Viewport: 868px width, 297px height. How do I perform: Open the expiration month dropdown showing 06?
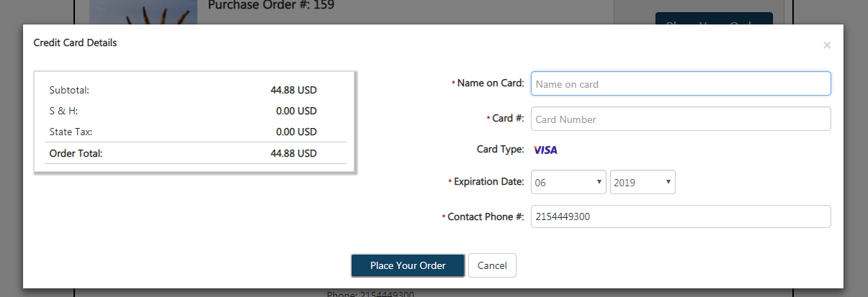569,183
